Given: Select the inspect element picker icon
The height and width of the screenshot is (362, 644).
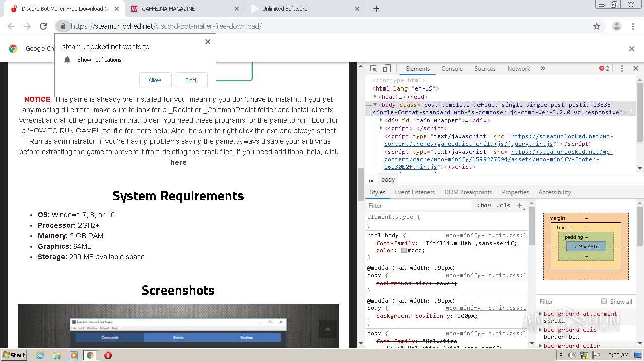Looking at the screenshot, I should point(373,69).
